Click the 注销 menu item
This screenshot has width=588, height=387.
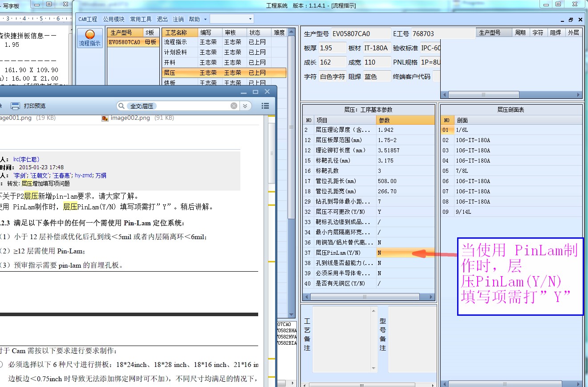pos(178,19)
